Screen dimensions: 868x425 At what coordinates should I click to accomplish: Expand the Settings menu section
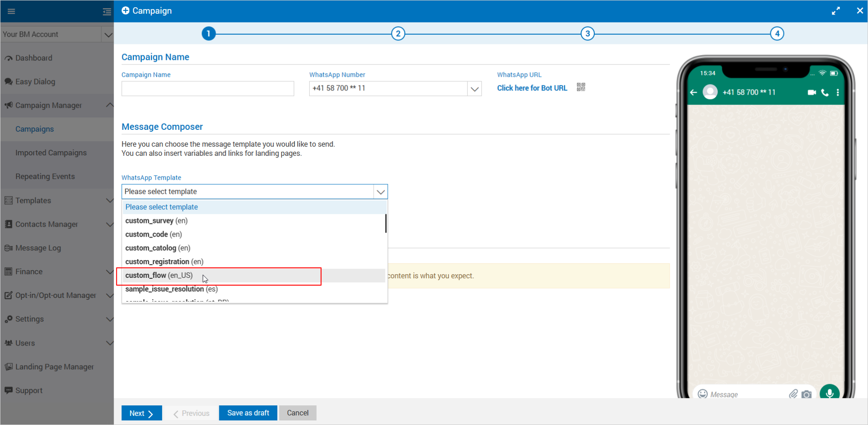110,319
